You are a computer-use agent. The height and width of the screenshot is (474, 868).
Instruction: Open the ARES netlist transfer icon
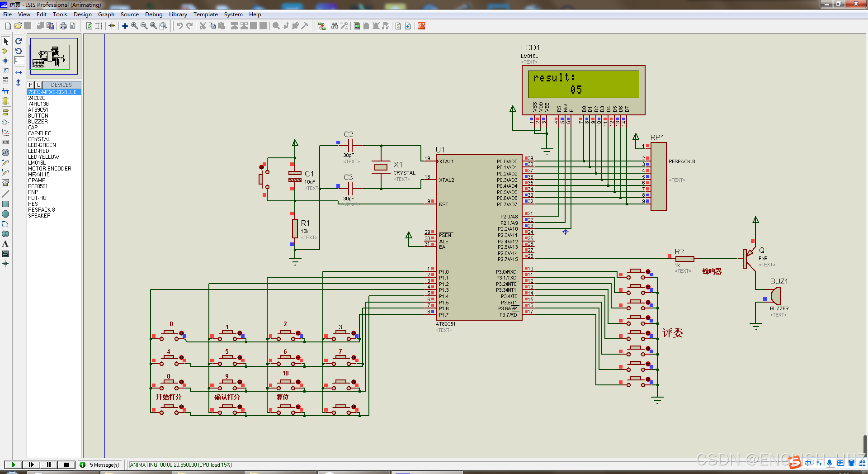click(x=421, y=26)
